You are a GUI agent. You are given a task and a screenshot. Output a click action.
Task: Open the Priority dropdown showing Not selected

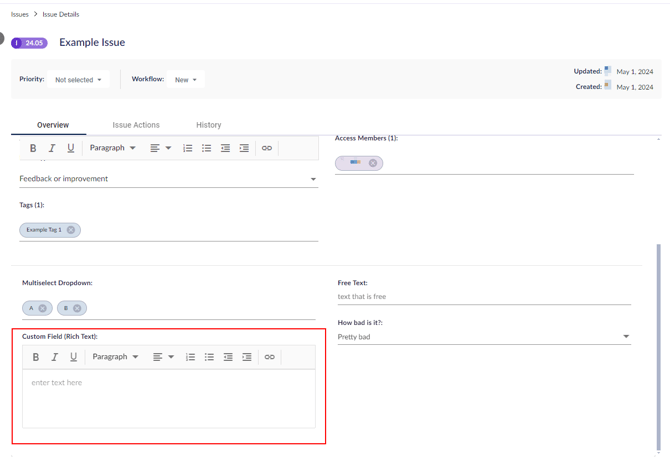pos(78,80)
